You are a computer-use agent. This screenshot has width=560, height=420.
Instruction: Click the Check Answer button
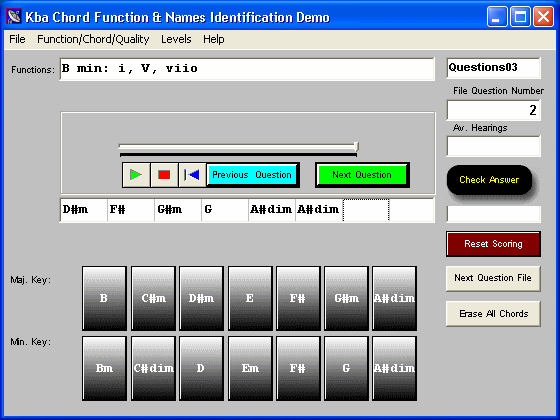coord(489,180)
